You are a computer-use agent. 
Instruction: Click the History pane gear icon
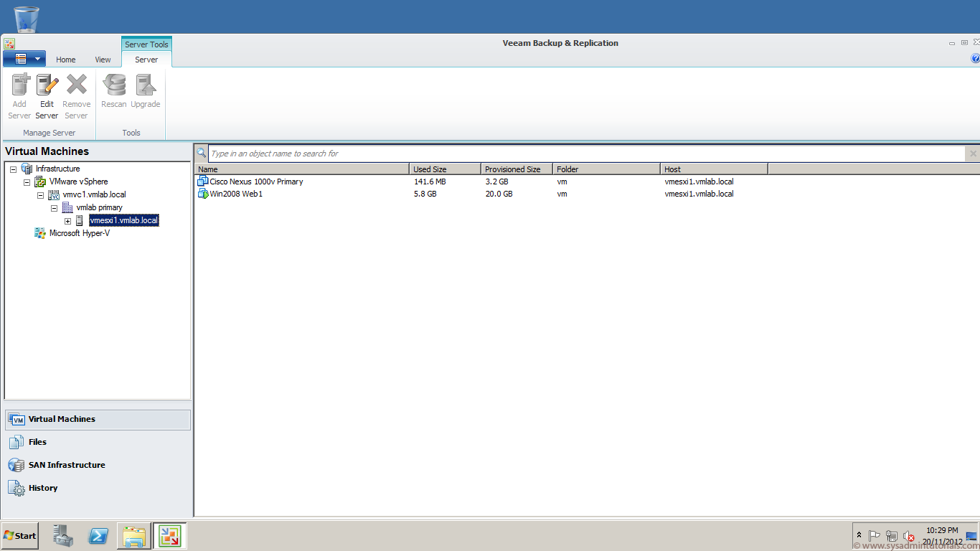[x=17, y=488]
